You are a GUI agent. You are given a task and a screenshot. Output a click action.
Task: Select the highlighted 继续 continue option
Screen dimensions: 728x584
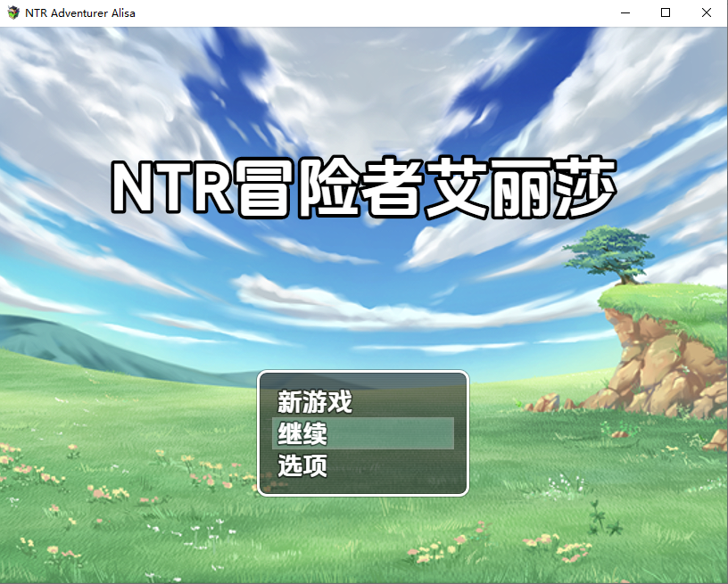(303, 434)
